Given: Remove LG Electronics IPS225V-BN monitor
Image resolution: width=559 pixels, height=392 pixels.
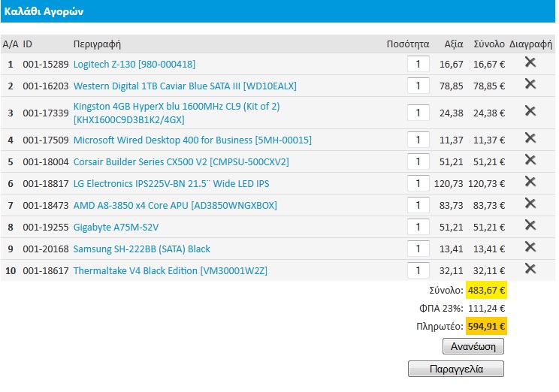Looking at the screenshot, I should point(530,182).
